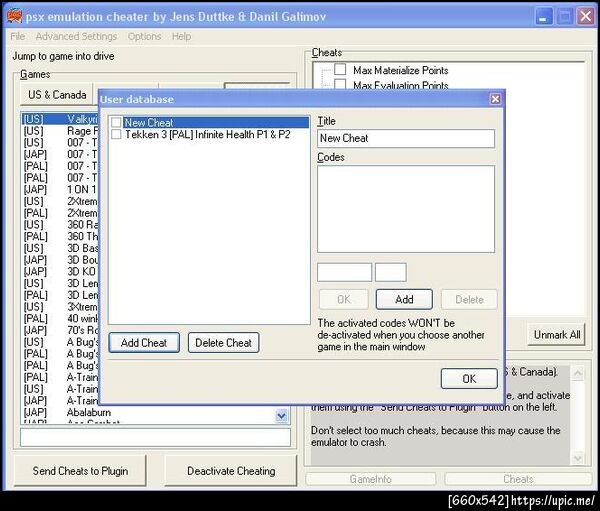The image size is (600, 511).
Task: Select the [US] 3D Bas game row
Action: click(60, 248)
